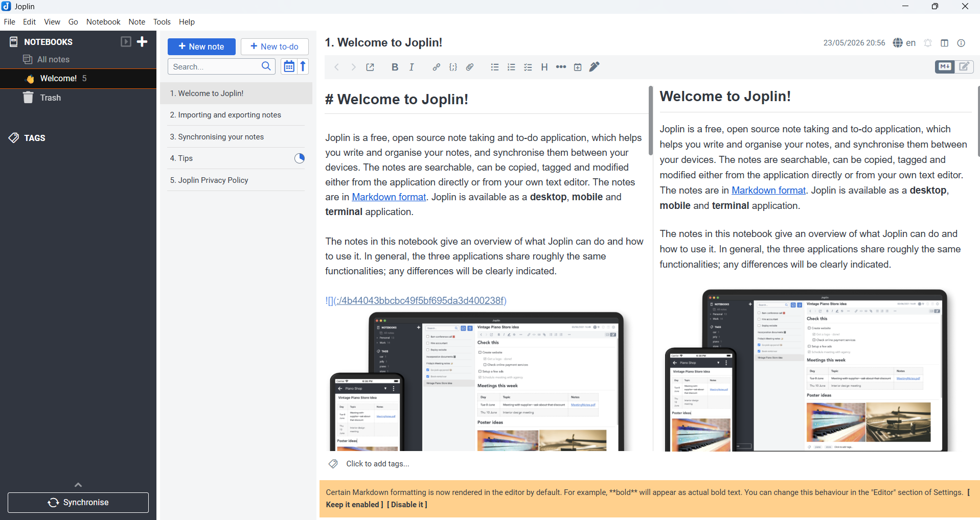
Task: Open note properties info icon
Action: 961,43
